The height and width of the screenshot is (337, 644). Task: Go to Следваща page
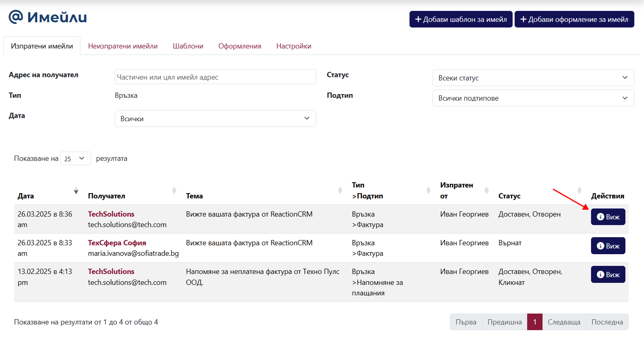tap(564, 322)
